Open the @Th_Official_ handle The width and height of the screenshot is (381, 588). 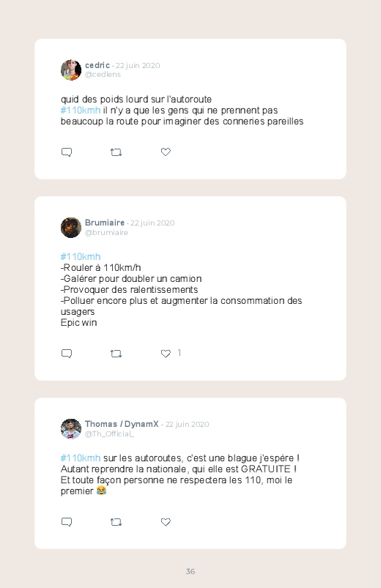tap(110, 434)
